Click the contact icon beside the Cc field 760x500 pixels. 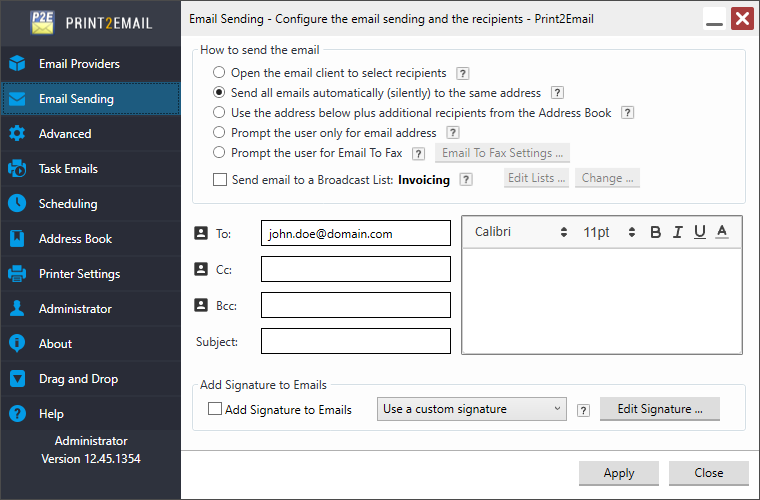[200, 269]
